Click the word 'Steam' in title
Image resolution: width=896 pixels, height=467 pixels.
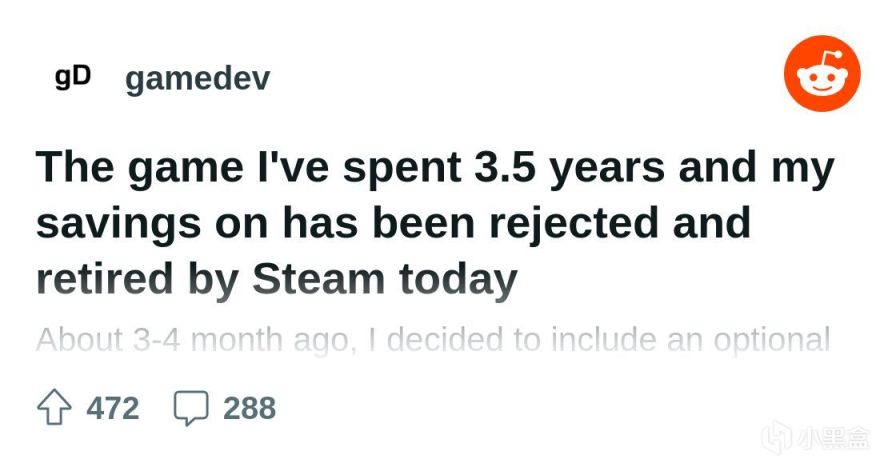tap(319, 279)
